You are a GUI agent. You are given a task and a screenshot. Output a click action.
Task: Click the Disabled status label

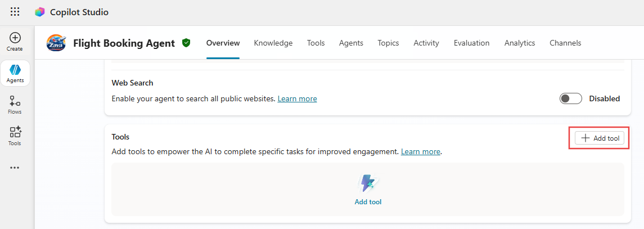[604, 98]
